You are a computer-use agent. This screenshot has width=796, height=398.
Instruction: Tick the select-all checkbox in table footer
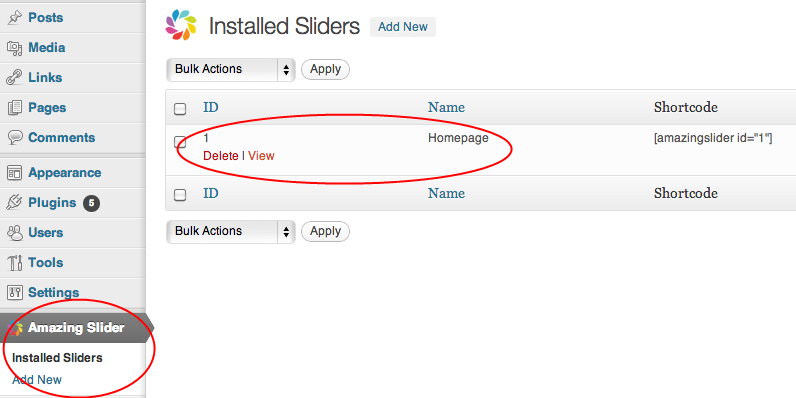pyautogui.click(x=180, y=194)
